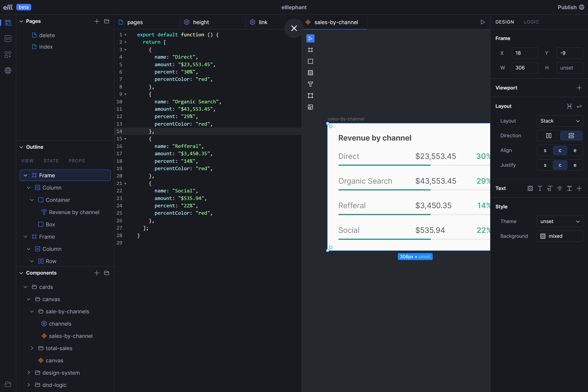Create a new folder in Components
The height and width of the screenshot is (392, 588).
[107, 273]
